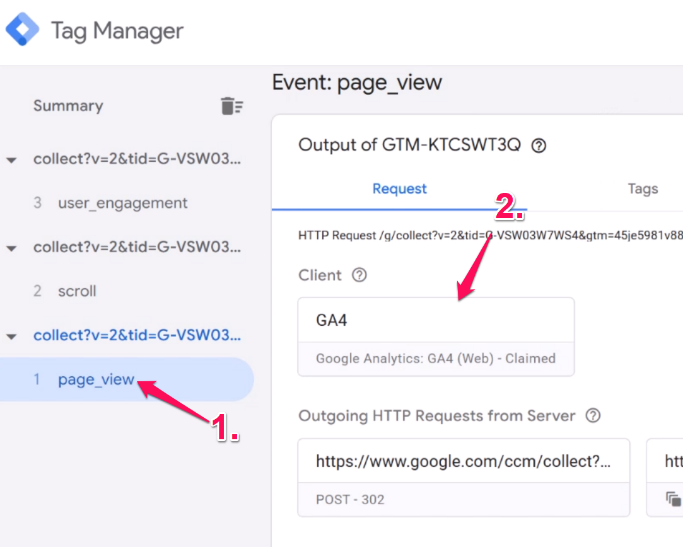Click the 'Tag Manager' title text
This screenshot has height=547, width=683.
[x=117, y=31]
